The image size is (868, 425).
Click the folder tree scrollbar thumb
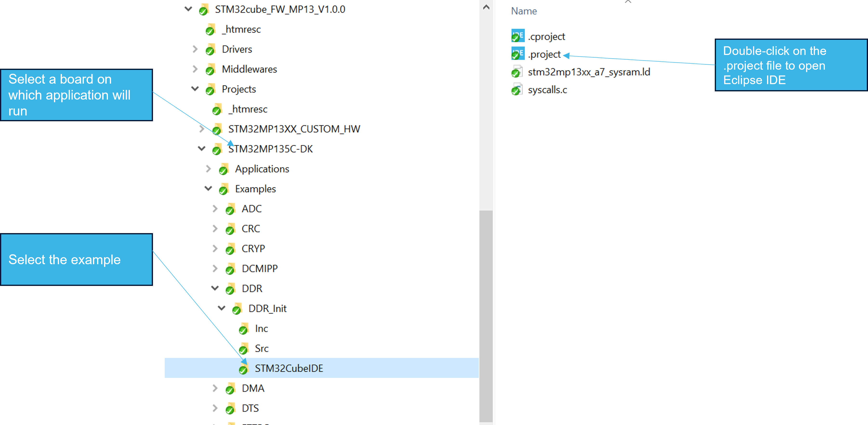pos(486,316)
